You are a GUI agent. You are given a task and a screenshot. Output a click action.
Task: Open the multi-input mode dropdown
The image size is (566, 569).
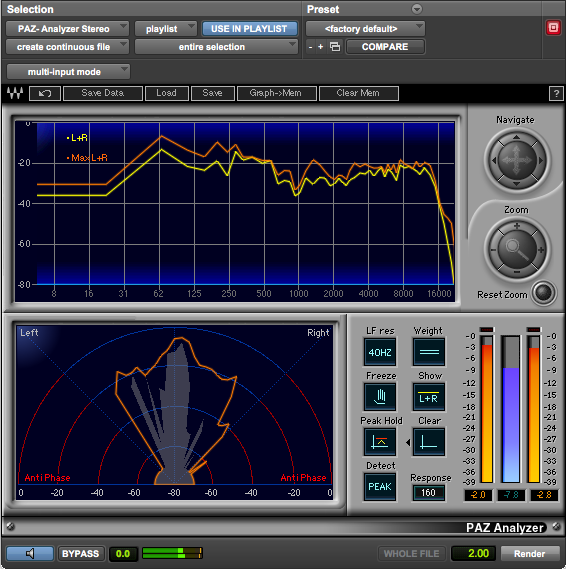coord(68,72)
